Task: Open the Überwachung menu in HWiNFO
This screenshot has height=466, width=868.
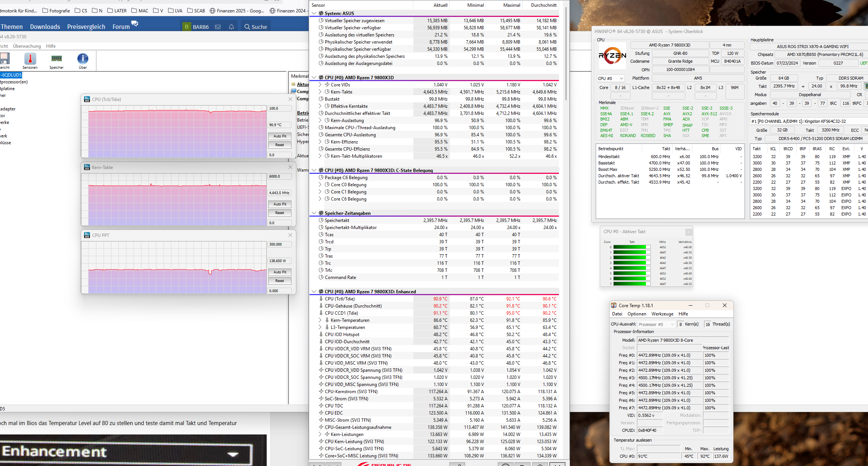Action: [27, 46]
